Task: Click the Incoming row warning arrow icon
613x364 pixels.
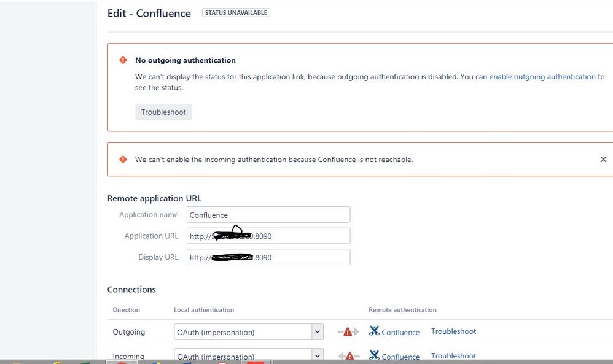Action: click(349, 356)
